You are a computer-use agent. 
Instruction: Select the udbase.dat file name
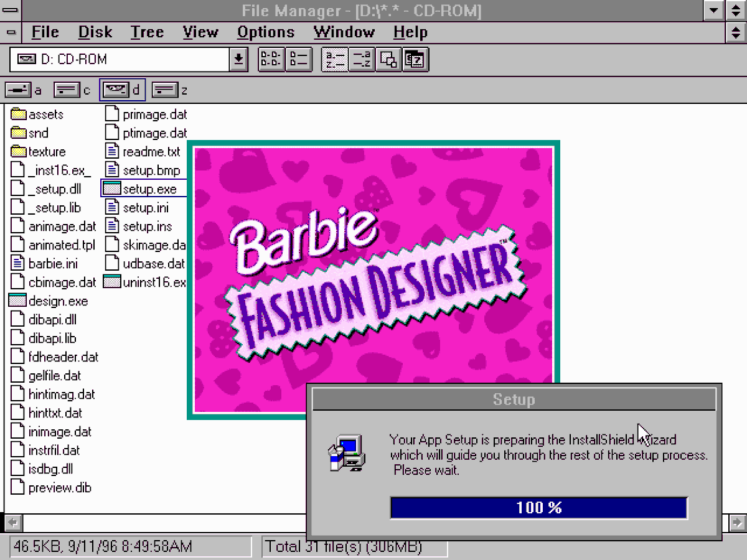pyautogui.click(x=154, y=264)
